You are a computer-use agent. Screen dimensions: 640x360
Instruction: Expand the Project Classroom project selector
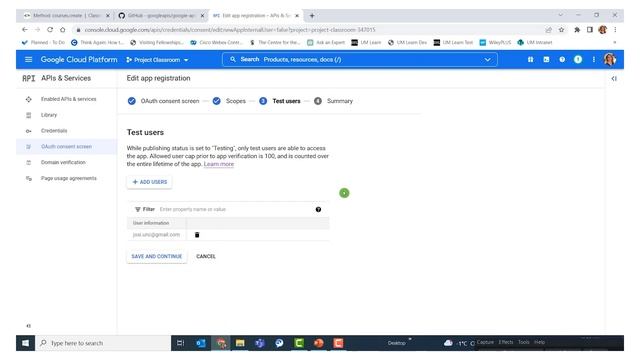click(158, 60)
